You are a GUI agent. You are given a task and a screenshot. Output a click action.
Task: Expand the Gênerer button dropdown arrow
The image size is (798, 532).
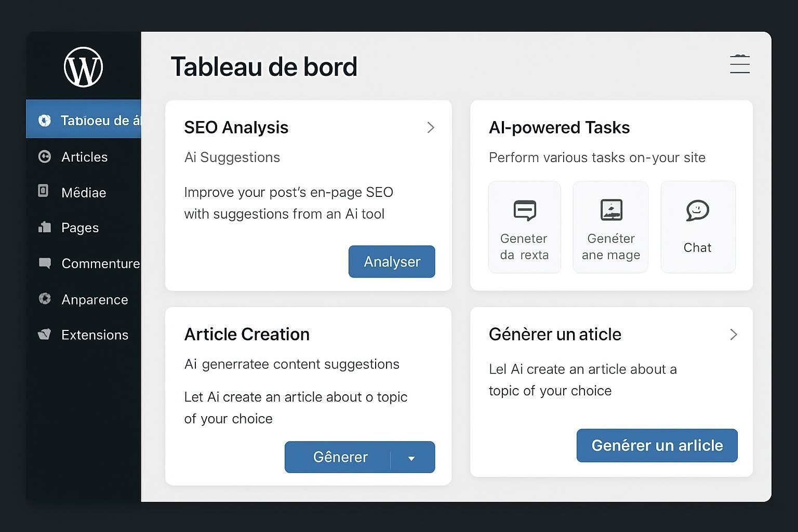coord(412,457)
